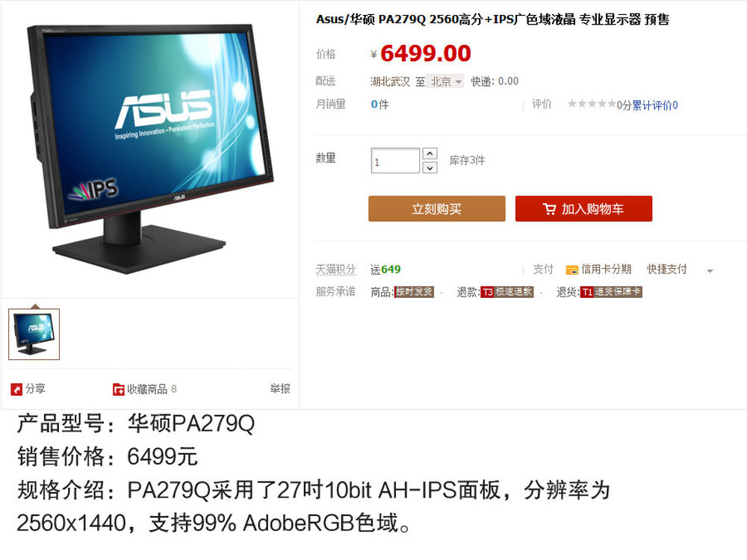Click the red share icon beside 分享
The width and height of the screenshot is (747, 560).
pyautogui.click(x=16, y=389)
